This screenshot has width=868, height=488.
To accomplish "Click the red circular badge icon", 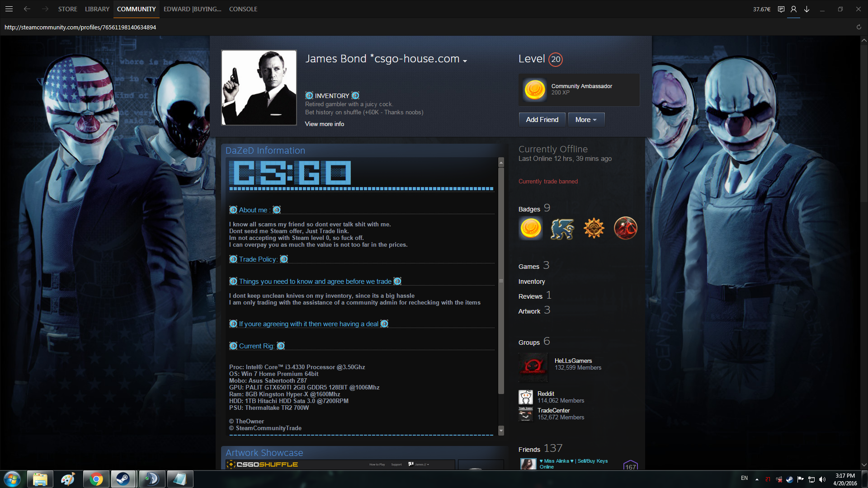I will (625, 228).
